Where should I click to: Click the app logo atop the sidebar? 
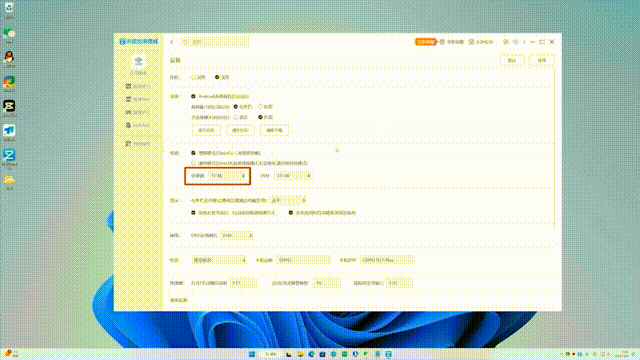[139, 41]
